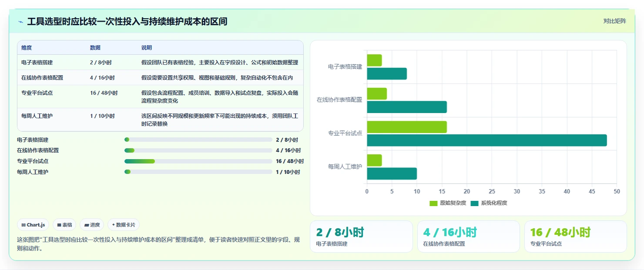644x270 pixels.
Task: Click the 2 / 8小时 data card
Action: [x=361, y=237]
